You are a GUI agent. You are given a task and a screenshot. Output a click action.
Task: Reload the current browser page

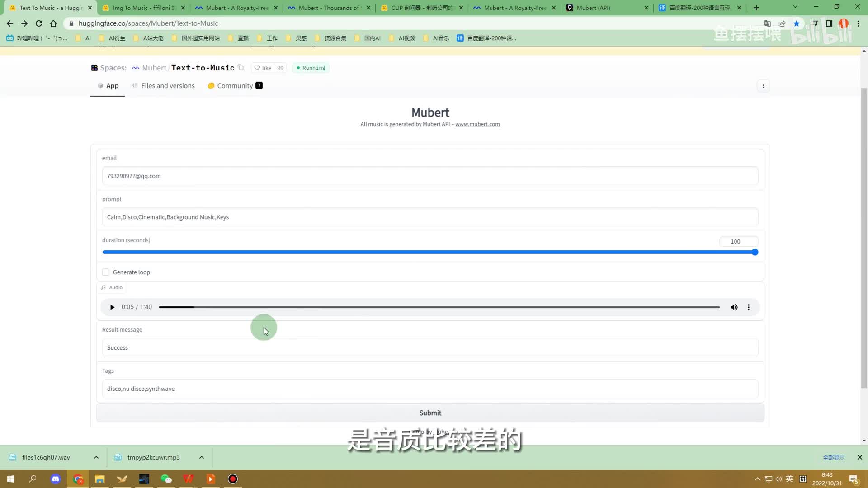coord(39,23)
